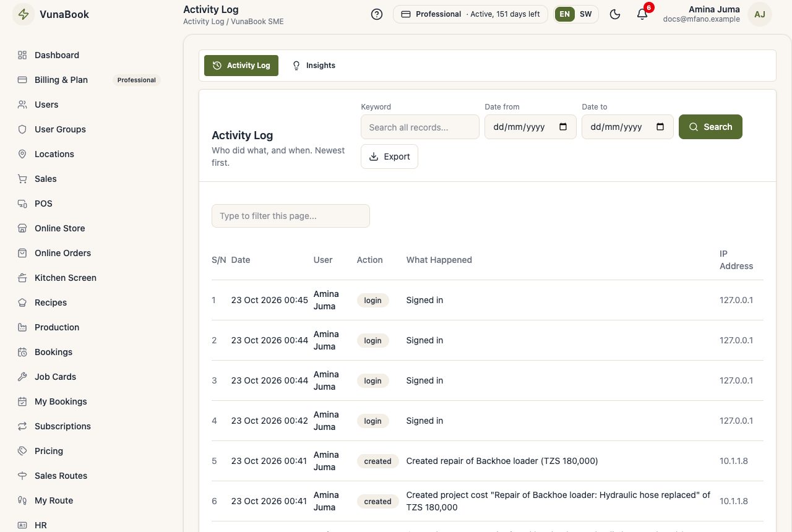Open Billing & Plan in sidebar
Viewport: 792px width, 532px height.
pos(92,80)
